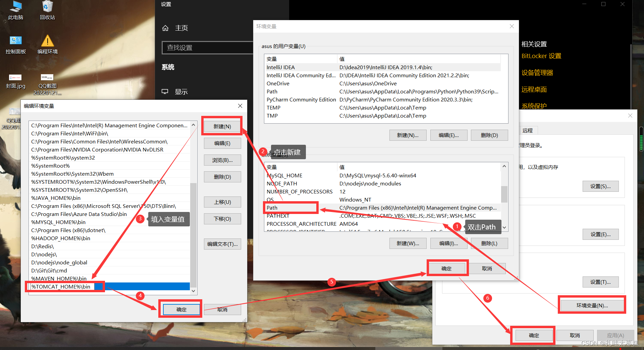
Task: Select the 显示 display icon in Settings
Action: pyautogui.click(x=165, y=92)
